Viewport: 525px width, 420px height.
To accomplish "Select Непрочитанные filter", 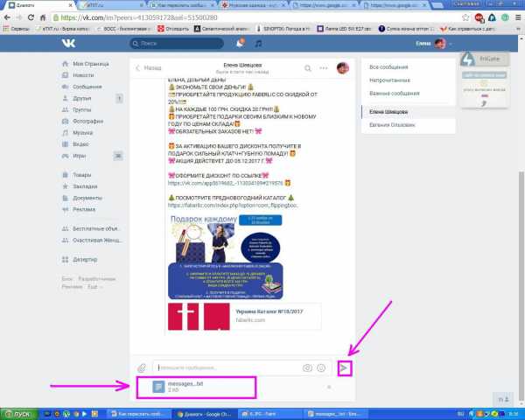I will click(389, 80).
